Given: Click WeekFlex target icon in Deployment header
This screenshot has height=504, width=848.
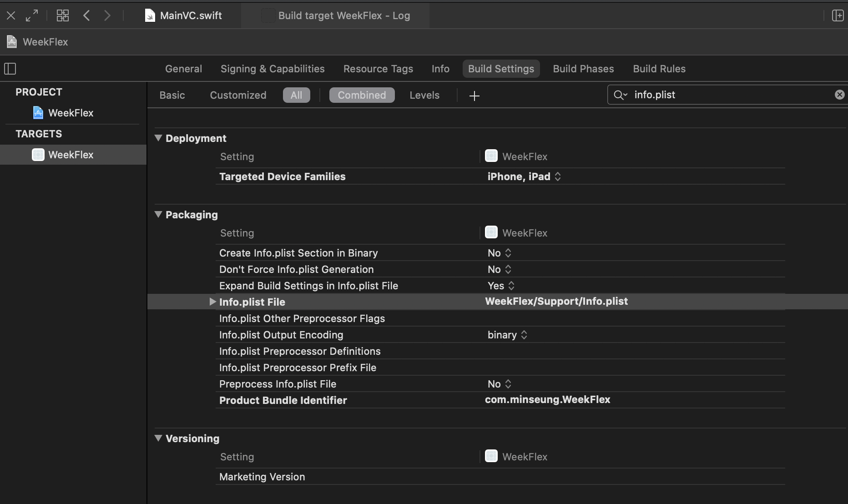Looking at the screenshot, I should (491, 156).
